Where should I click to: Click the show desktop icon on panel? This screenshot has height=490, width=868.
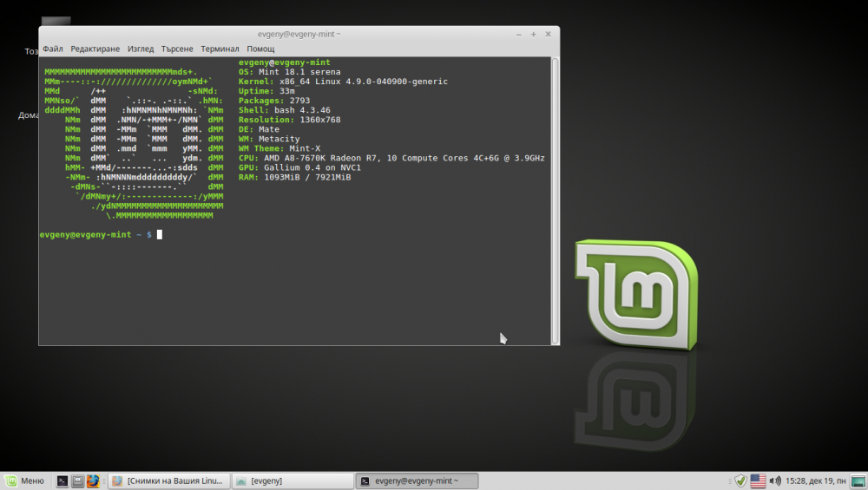click(x=858, y=481)
